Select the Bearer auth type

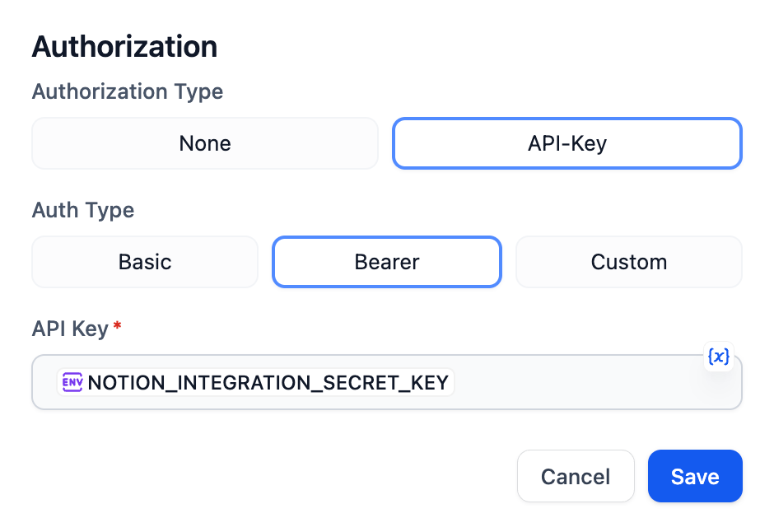point(387,262)
